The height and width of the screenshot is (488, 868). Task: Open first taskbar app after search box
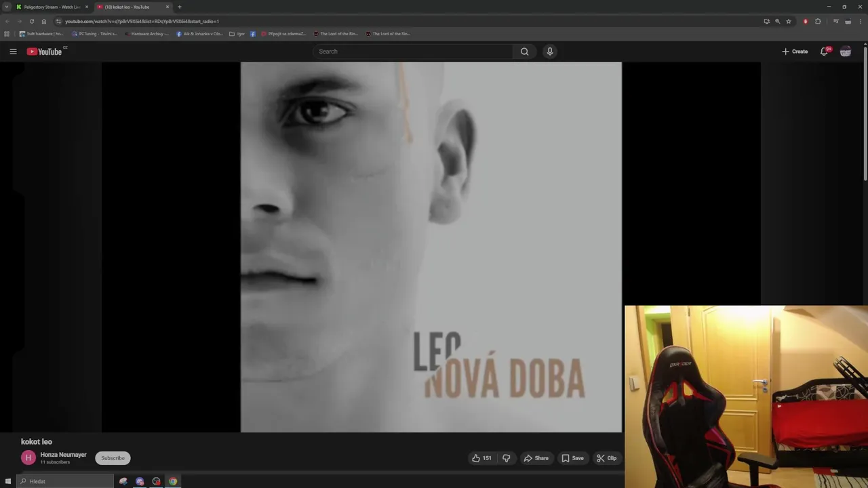point(123,481)
